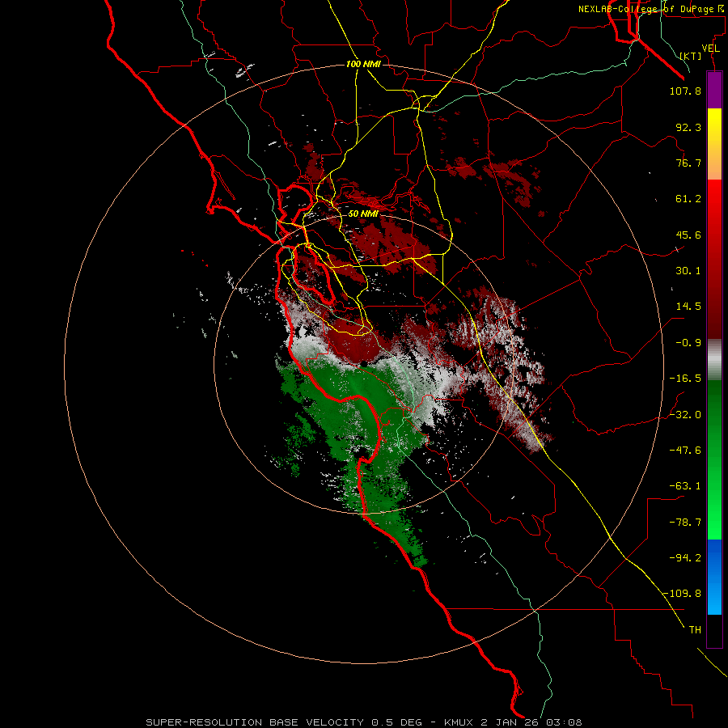Click the NEXLAB-College of DuPage header text
This screenshot has height=728, width=728.
650,9
